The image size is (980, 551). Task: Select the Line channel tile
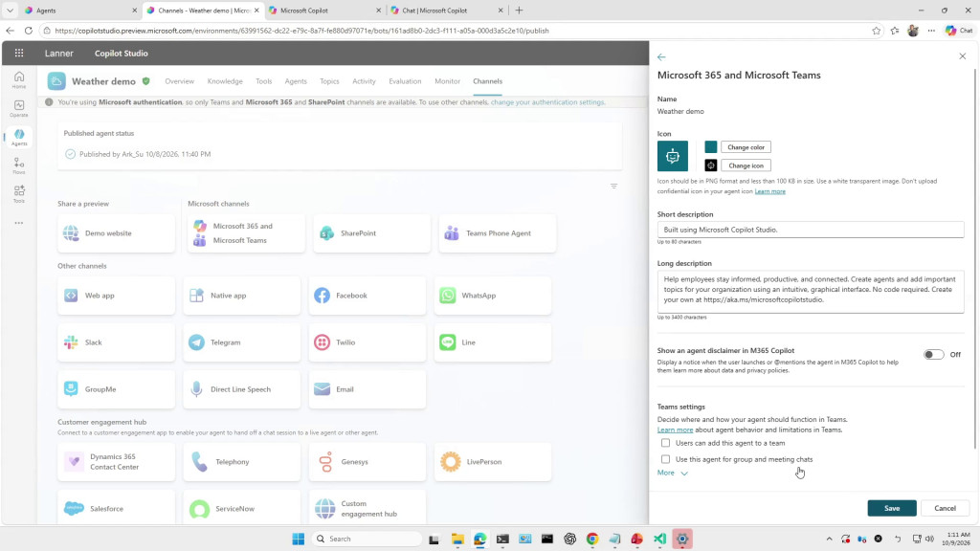(x=493, y=342)
